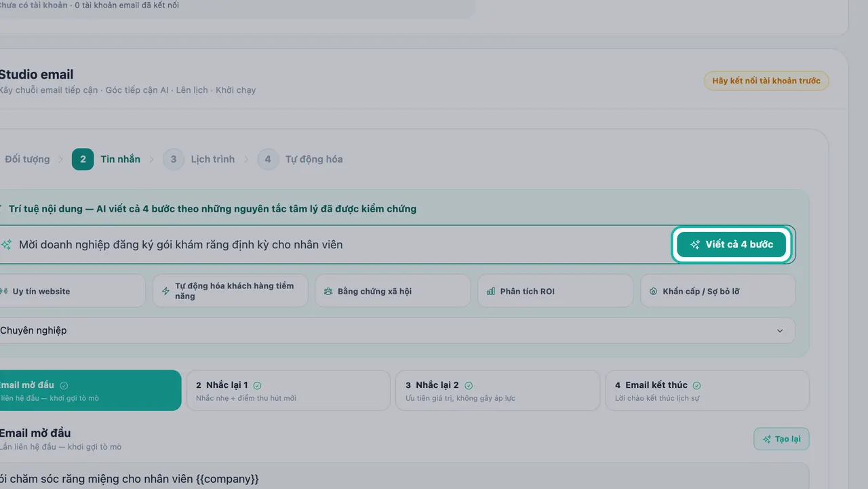
Task: Click the lightning icon on Tự động hóa khách hàng tiềm năng
Action: (165, 291)
